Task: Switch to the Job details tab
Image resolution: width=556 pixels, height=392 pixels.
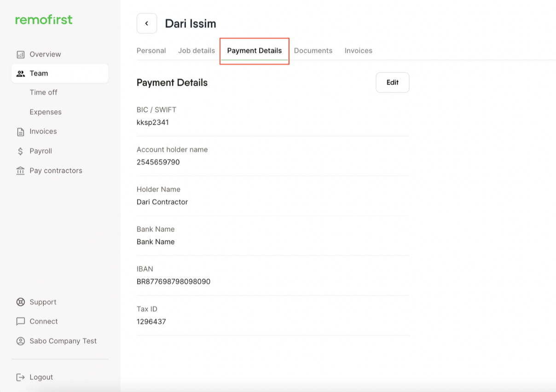Action: [197, 51]
